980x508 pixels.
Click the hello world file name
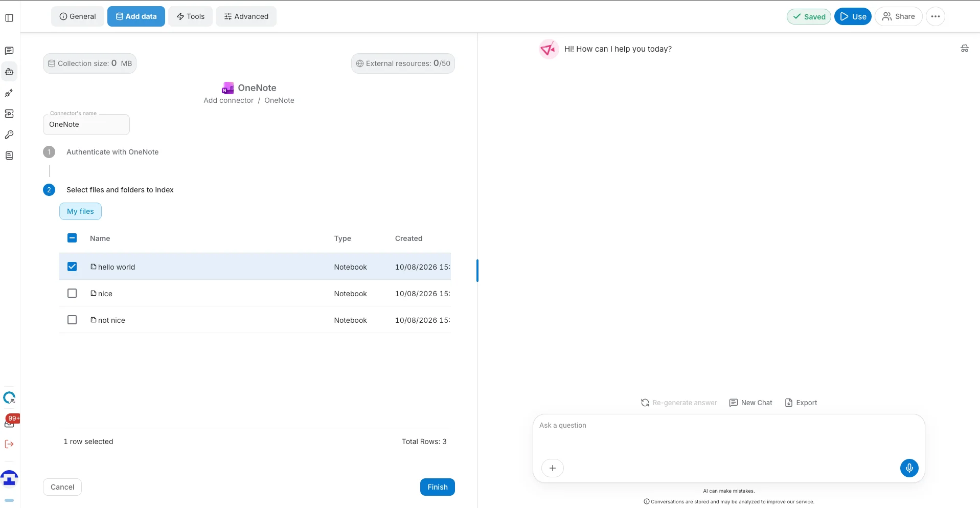[117, 267]
